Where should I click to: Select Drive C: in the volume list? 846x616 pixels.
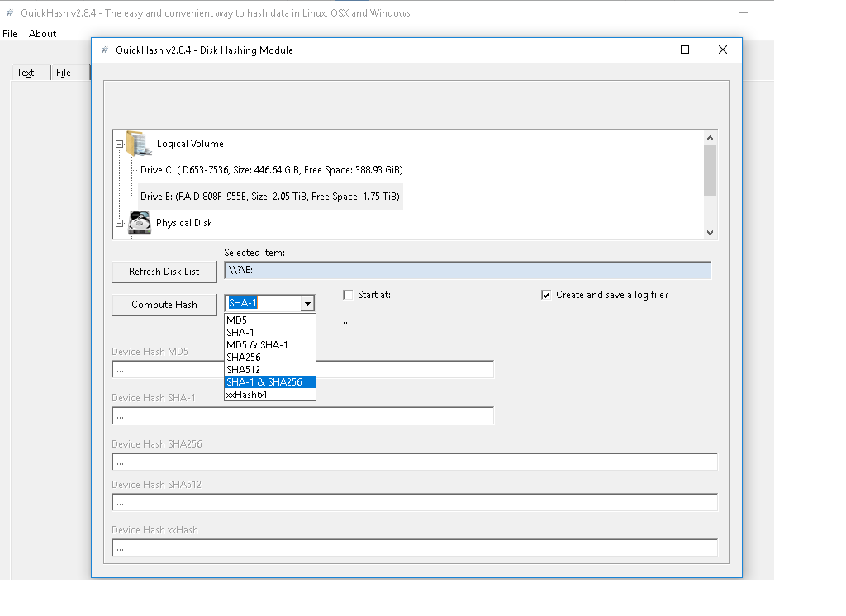point(271,170)
